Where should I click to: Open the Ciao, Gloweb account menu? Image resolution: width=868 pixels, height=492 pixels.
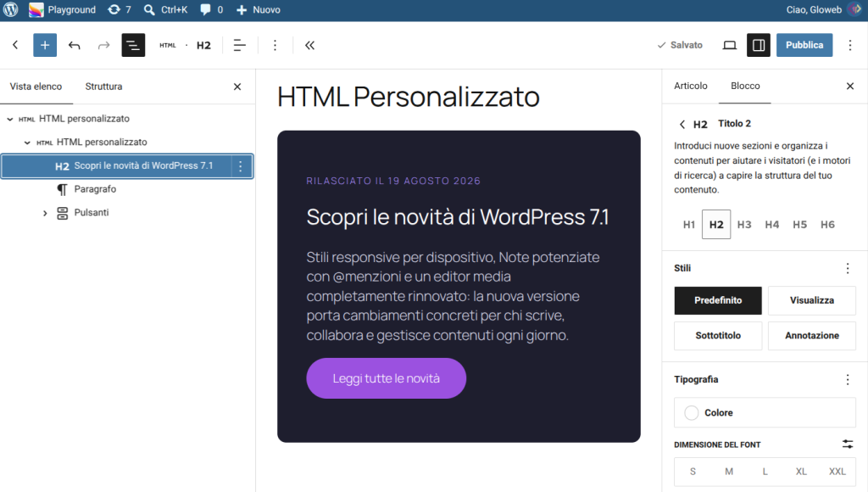click(x=823, y=10)
